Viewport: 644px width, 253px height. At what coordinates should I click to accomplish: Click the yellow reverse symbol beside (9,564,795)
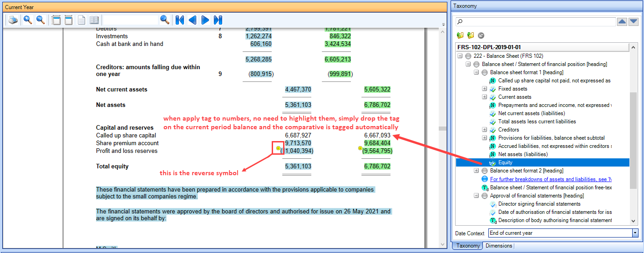(360, 148)
